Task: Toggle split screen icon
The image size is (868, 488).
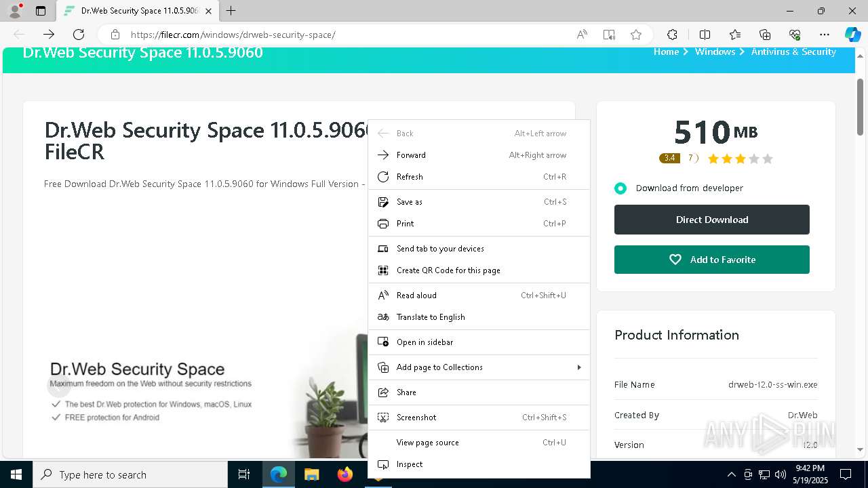Action: tap(705, 35)
